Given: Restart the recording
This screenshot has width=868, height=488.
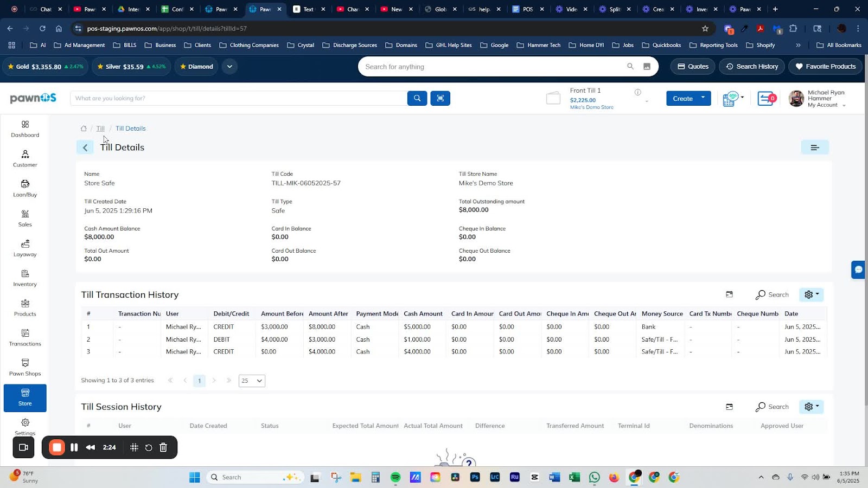Looking at the screenshot, I should pyautogui.click(x=149, y=447).
